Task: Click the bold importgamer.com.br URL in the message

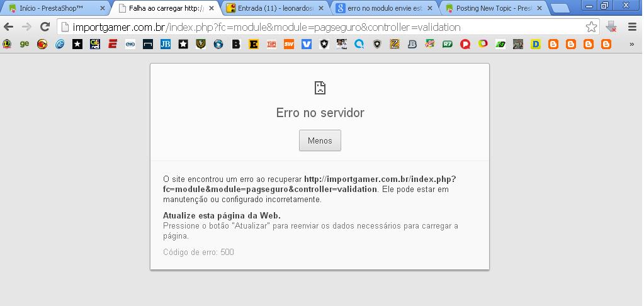Action: click(310, 184)
